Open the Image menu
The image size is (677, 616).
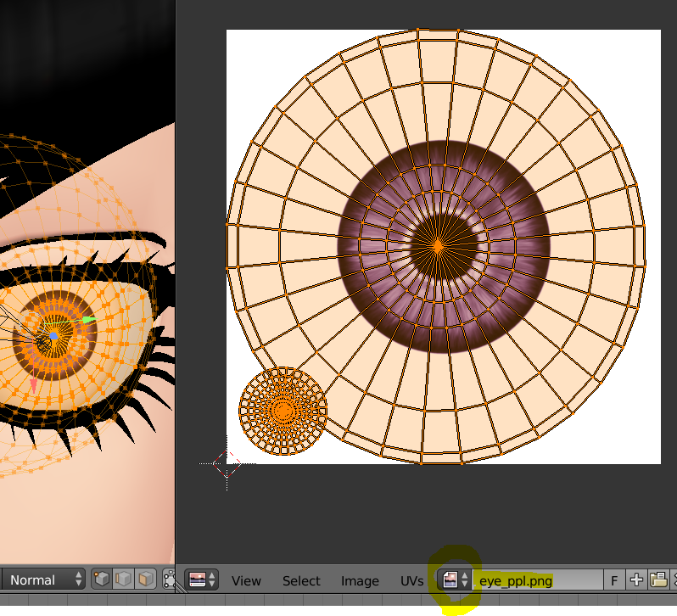[x=360, y=581]
